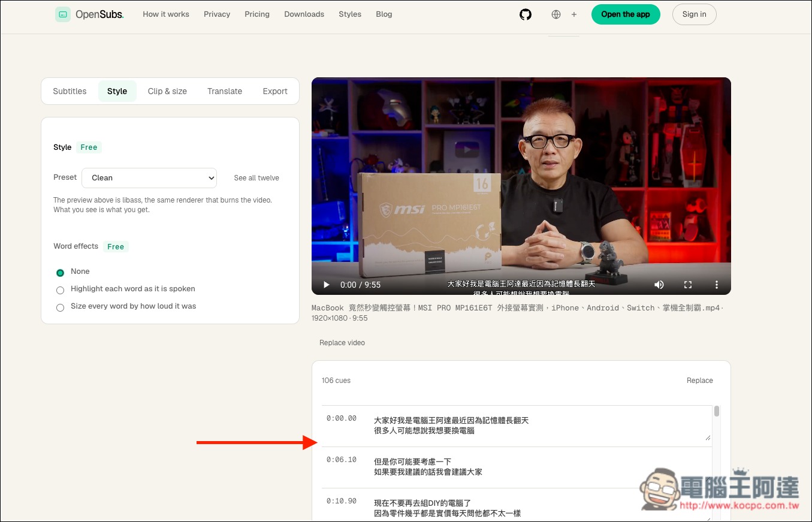Viewport: 812px width, 522px height.
Task: Open the Translate tab
Action: pyautogui.click(x=225, y=91)
